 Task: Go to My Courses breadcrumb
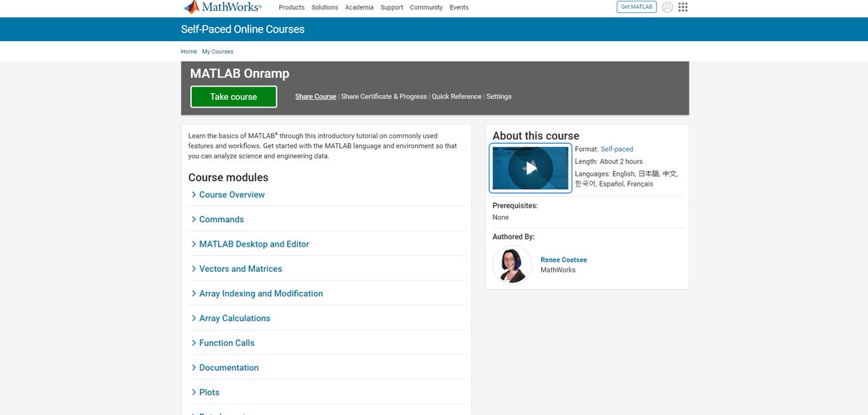(x=218, y=51)
